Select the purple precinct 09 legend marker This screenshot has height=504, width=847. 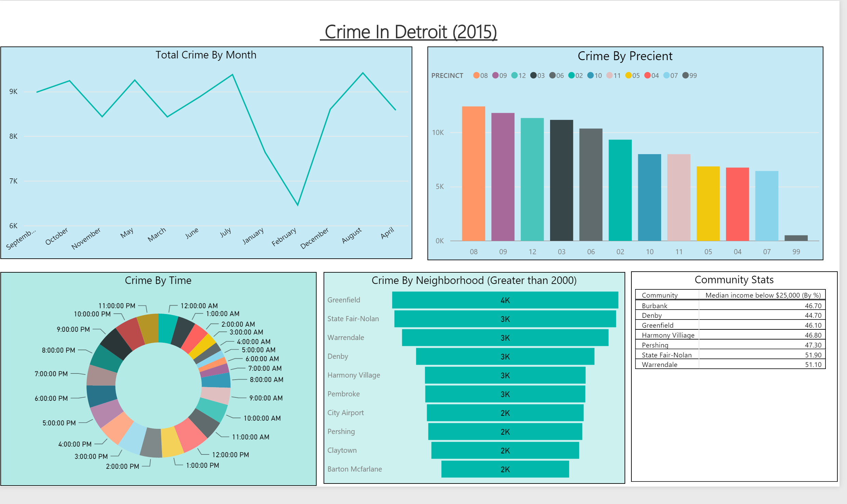tap(495, 75)
